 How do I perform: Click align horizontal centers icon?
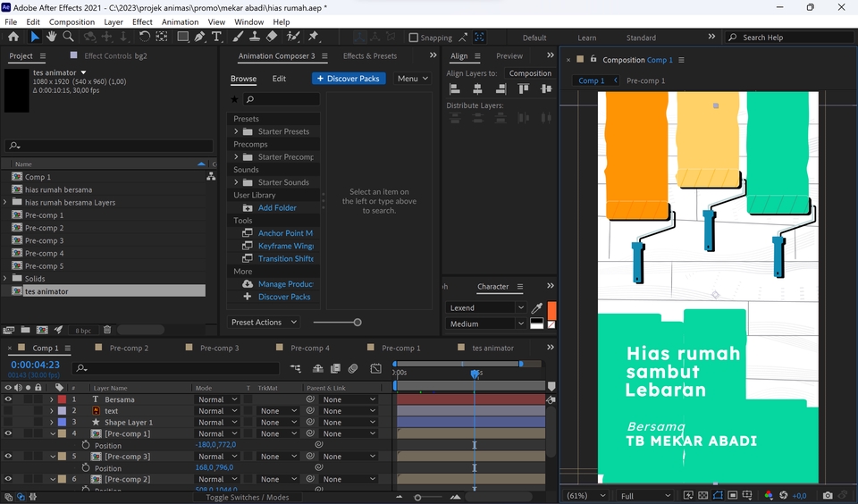(477, 88)
